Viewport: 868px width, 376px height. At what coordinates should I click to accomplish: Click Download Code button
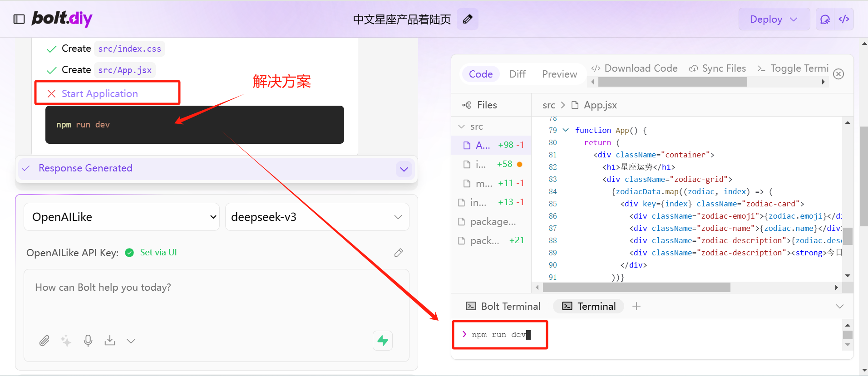click(x=634, y=68)
